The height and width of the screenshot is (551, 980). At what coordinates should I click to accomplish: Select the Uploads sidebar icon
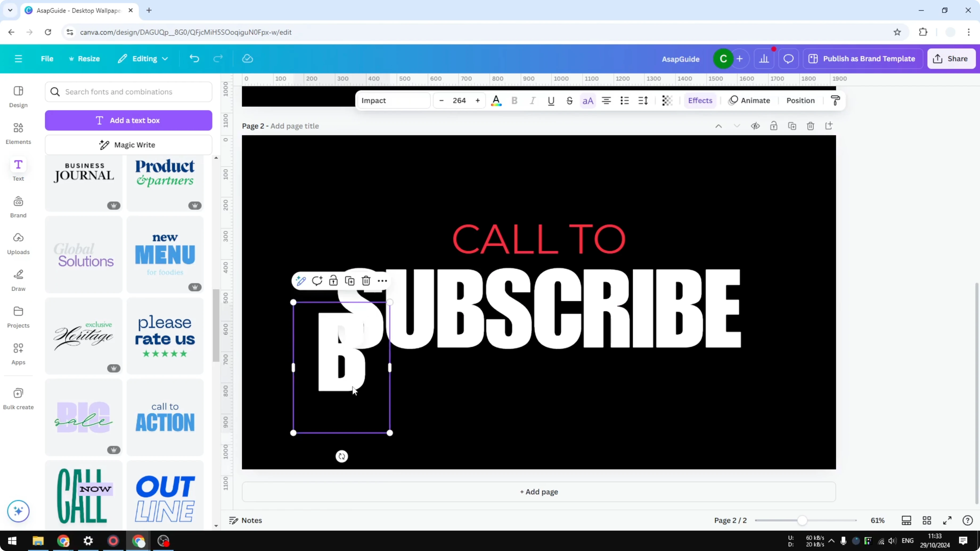click(18, 242)
